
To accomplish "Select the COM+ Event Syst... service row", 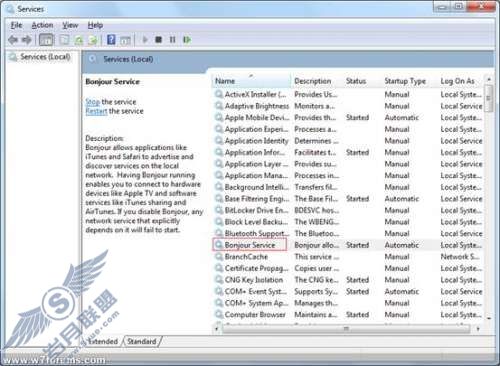I will 348,291.
